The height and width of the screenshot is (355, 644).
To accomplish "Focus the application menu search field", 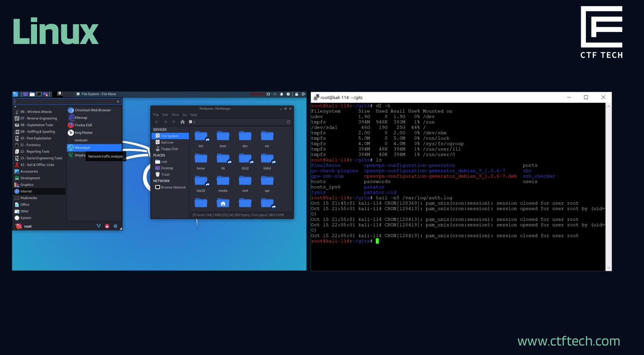I will pyautogui.click(x=68, y=101).
